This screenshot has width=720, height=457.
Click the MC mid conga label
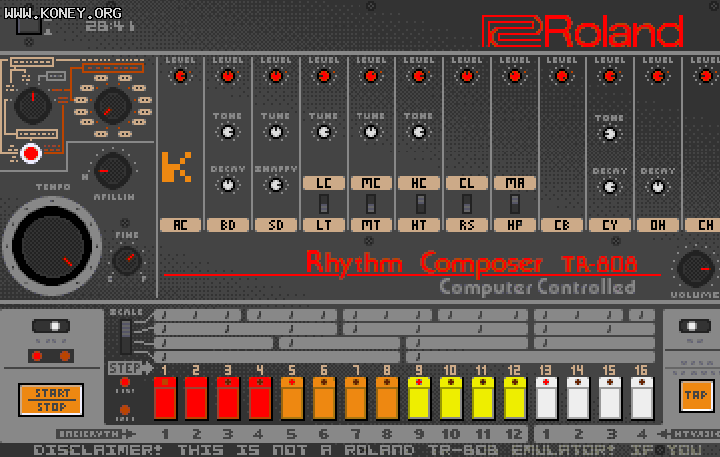371,183
